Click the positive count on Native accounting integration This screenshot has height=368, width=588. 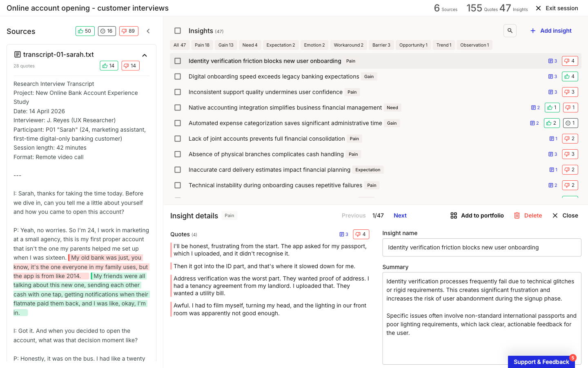point(552,108)
